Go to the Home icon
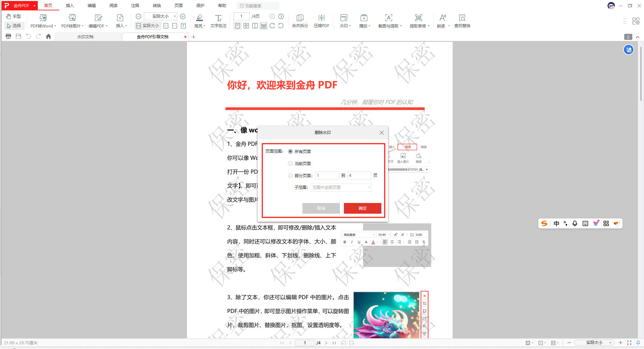The image size is (644, 349). click(49, 37)
